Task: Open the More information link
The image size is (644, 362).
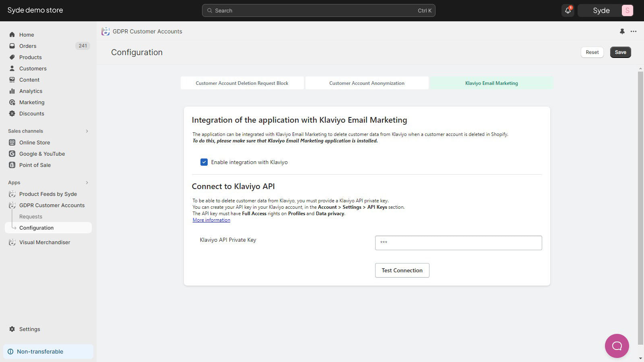Action: pyautogui.click(x=211, y=220)
